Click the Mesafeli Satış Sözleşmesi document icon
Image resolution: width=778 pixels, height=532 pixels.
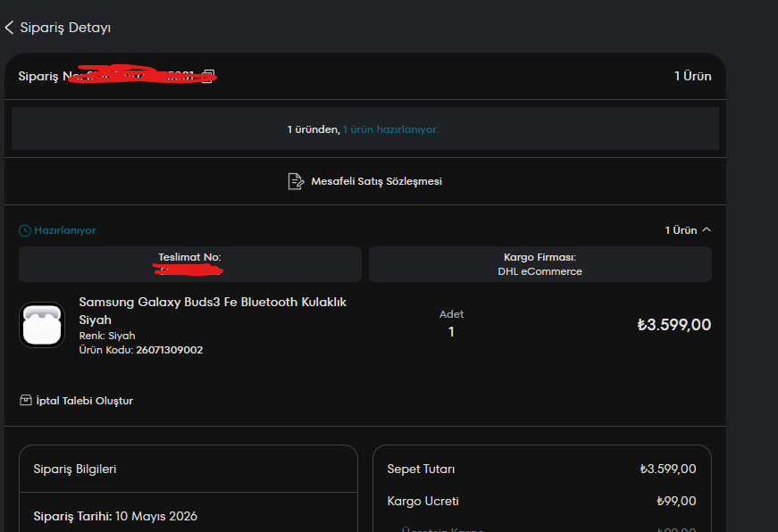pyautogui.click(x=296, y=181)
